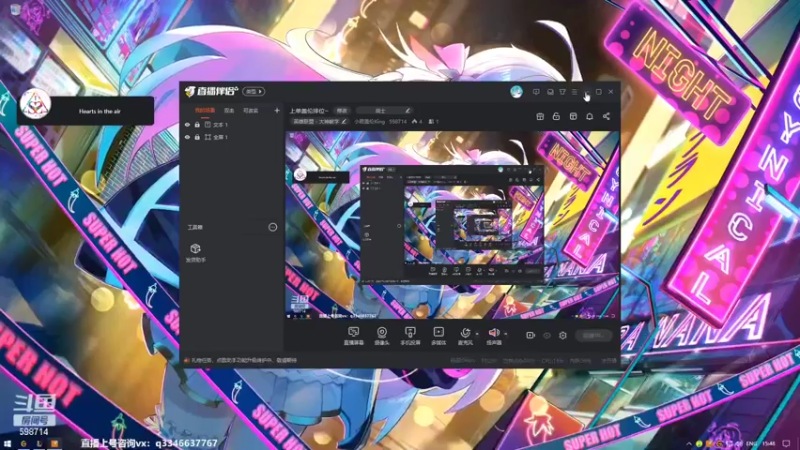Select the 全屏 1 source row
This screenshot has height=450, width=800.
232,137
